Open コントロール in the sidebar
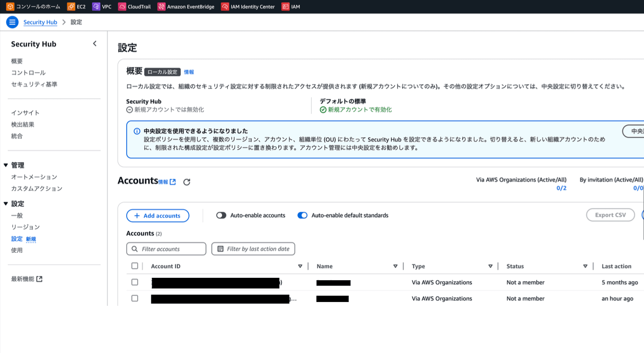Image resolution: width=644 pixels, height=353 pixels. tap(28, 73)
